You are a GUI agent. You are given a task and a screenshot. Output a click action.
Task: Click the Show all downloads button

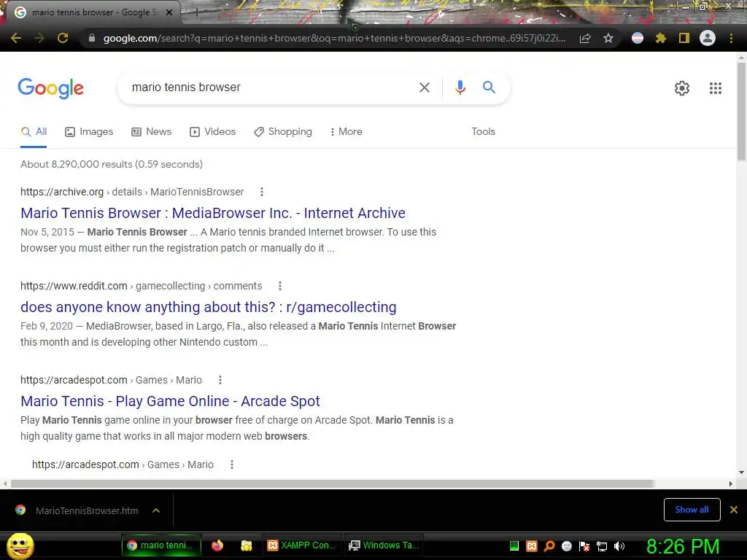coord(692,510)
